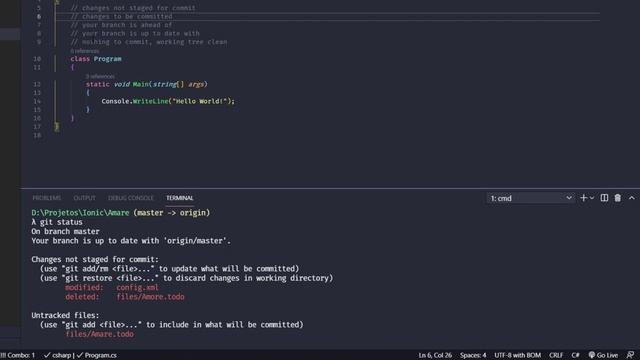
Task: Click the '(master -> origin)' prompt text
Action: coord(172,213)
